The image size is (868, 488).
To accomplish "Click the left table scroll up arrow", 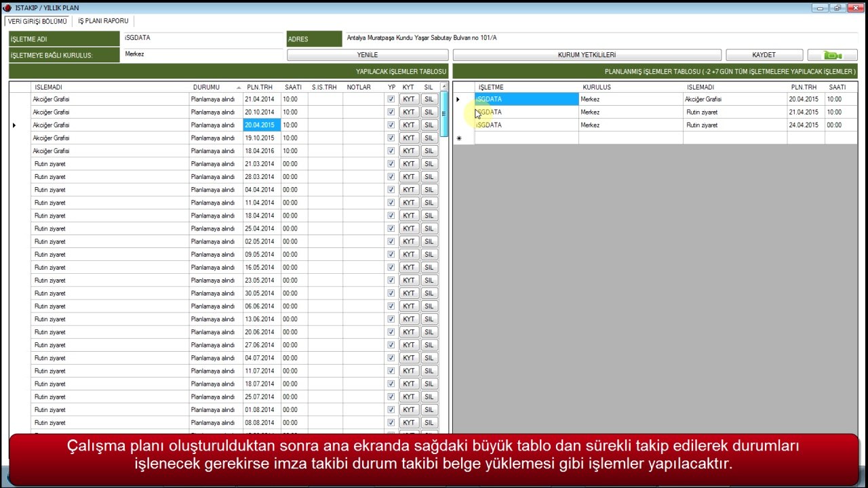I will click(444, 87).
